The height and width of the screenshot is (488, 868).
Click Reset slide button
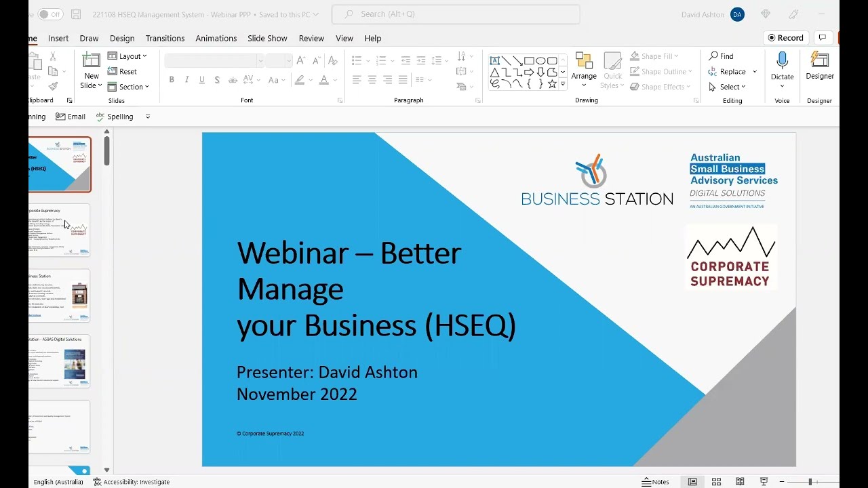pyautogui.click(x=122, y=71)
